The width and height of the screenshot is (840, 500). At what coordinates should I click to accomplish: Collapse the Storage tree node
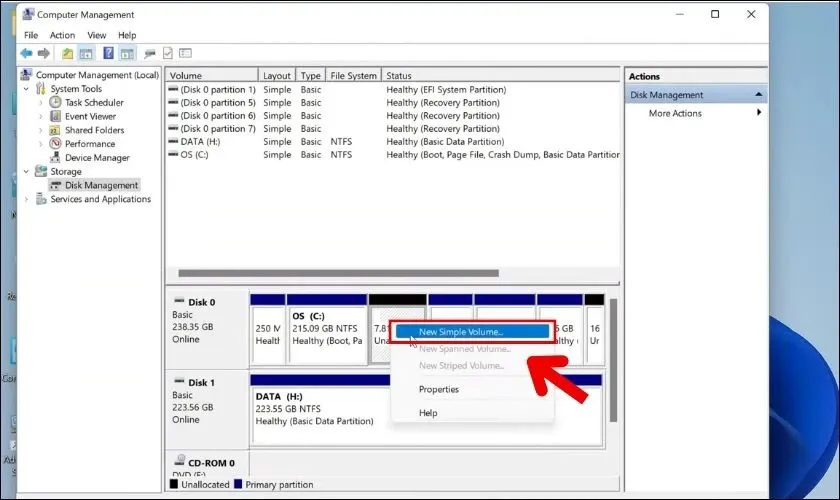click(27, 172)
